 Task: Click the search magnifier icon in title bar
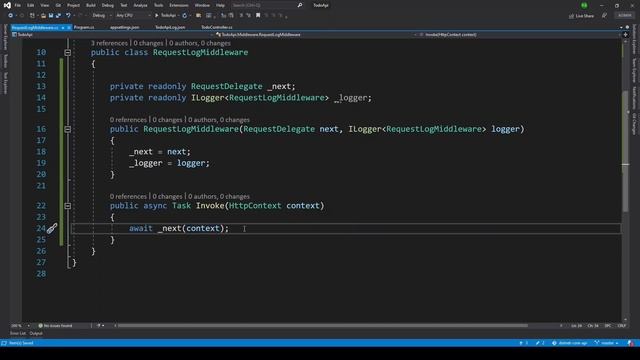tap(300, 5)
